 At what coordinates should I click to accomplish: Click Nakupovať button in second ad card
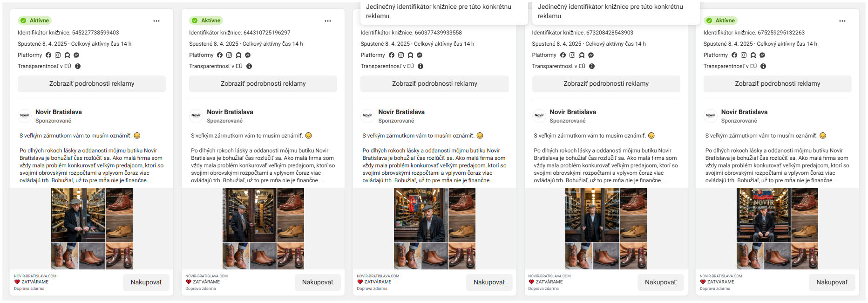(318, 282)
